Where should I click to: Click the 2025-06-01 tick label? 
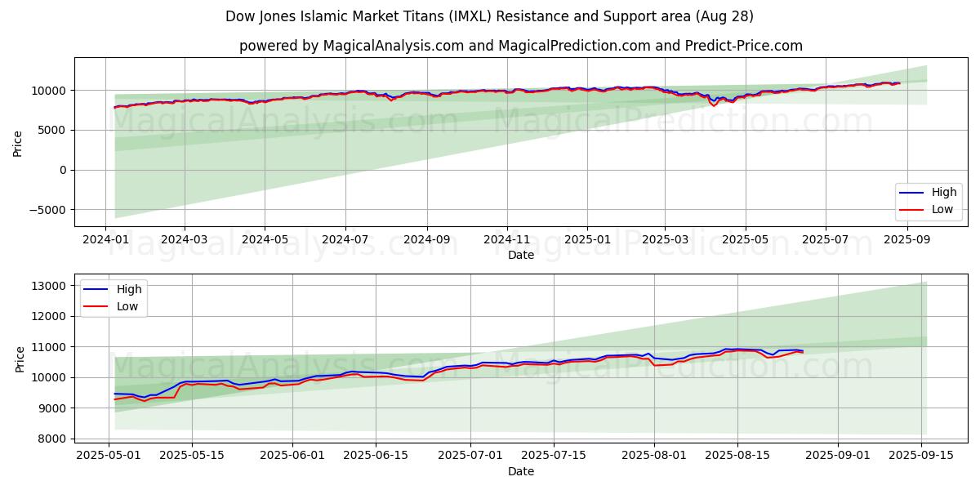point(293,456)
